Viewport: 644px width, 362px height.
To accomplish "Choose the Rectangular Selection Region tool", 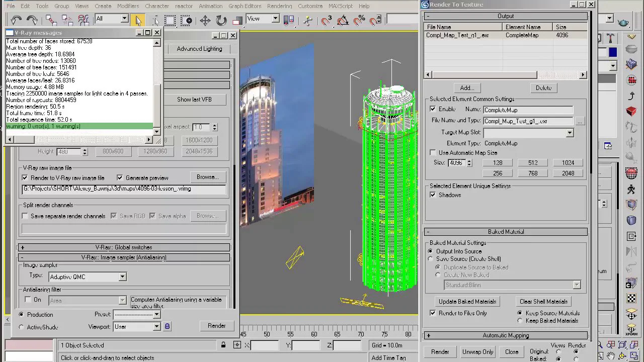I will point(170,20).
